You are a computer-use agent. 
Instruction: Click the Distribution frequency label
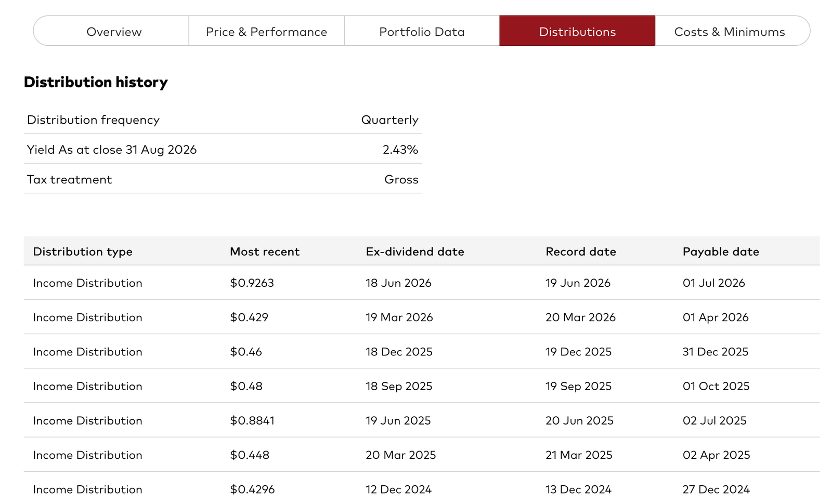93,120
